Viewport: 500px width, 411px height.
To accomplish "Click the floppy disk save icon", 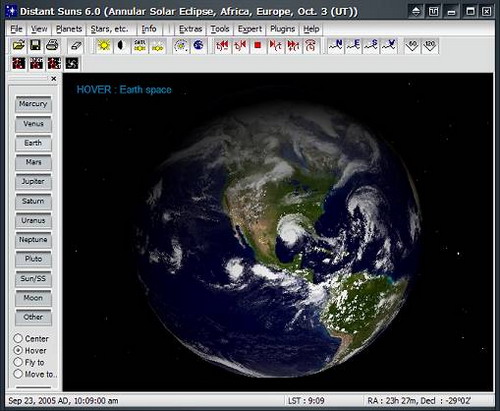I will 35,45.
